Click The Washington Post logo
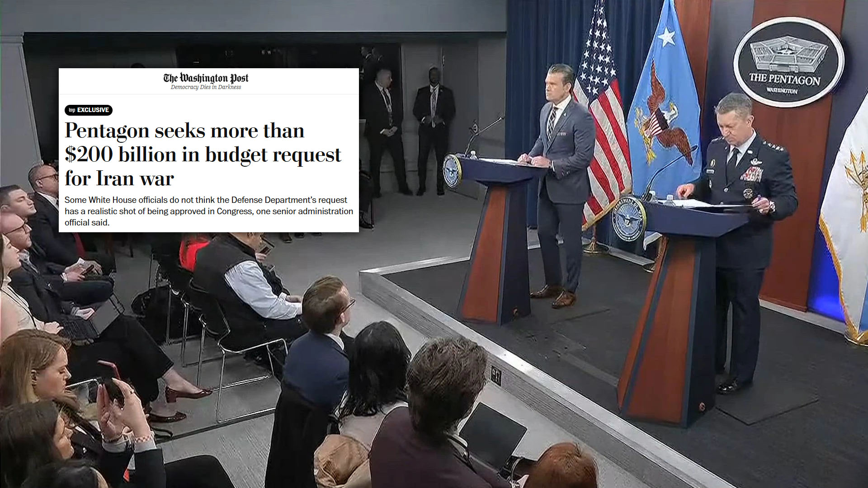868x488 pixels. point(206,78)
